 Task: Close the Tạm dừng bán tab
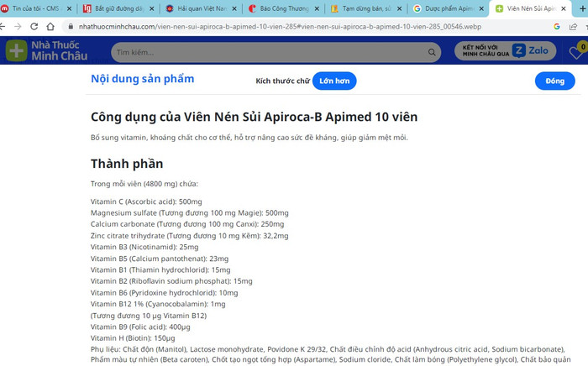point(399,8)
